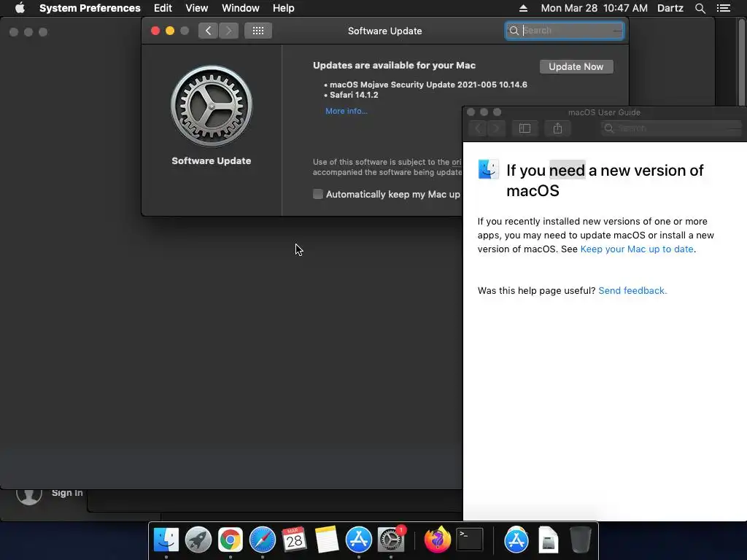Open the Help menu
Screen dimensions: 747x560
284,8
